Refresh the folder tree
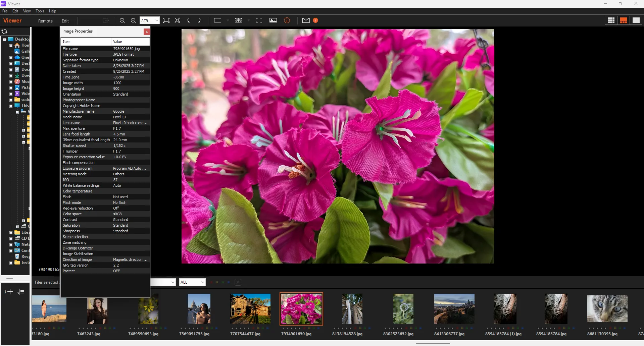Screen dimensions: 644x346 pos(5,31)
